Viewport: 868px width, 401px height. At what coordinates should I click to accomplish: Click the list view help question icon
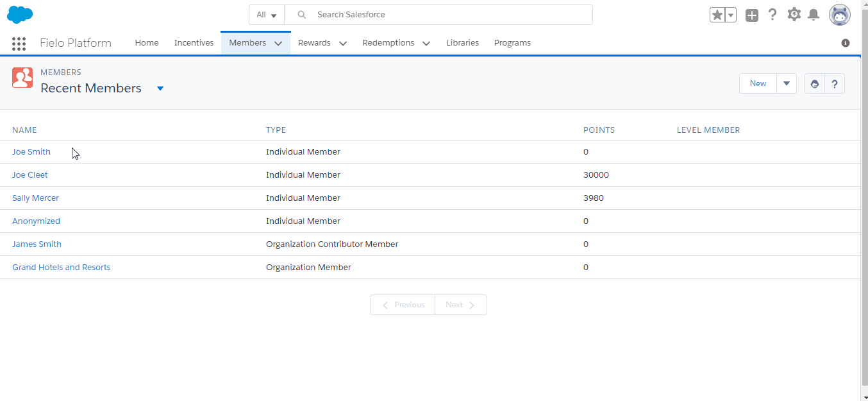pyautogui.click(x=835, y=83)
